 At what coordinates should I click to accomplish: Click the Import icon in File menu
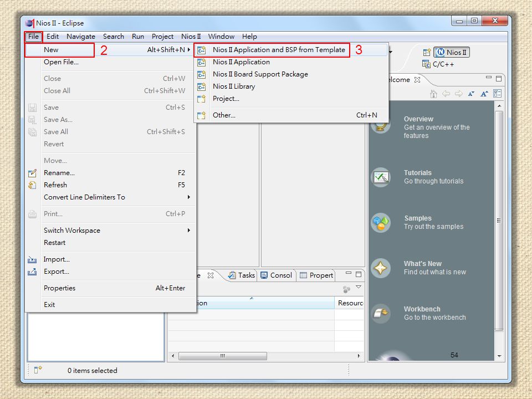32,259
